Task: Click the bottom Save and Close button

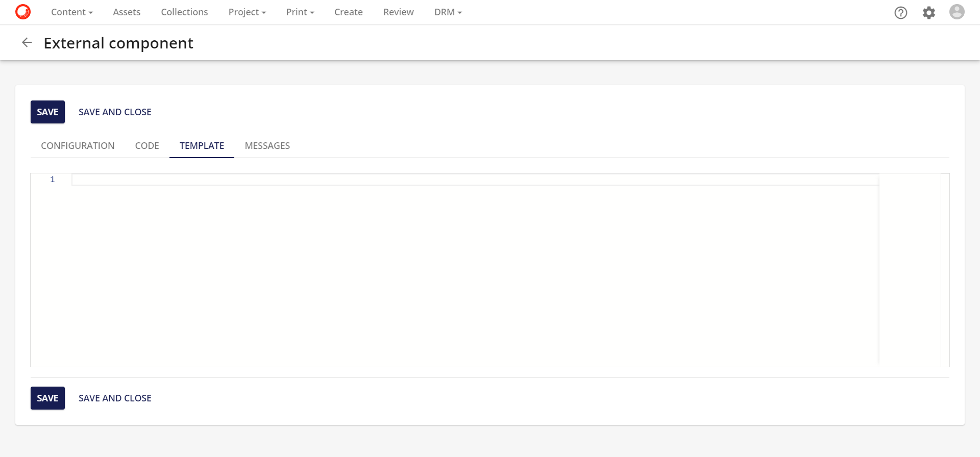Action: (115, 398)
